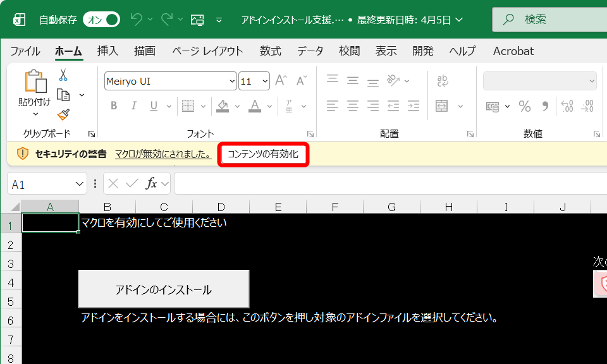Screen dimensions: 607x364
Task: Toggle Bold formatting
Action: 114,106
